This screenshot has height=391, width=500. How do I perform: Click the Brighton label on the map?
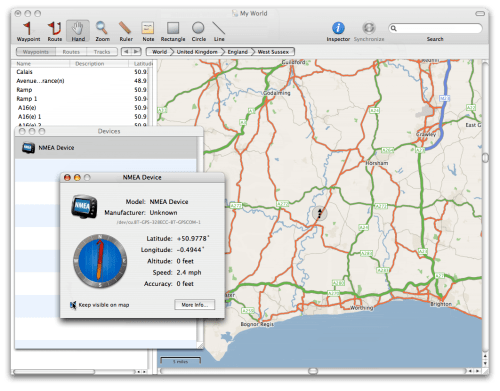(441, 304)
